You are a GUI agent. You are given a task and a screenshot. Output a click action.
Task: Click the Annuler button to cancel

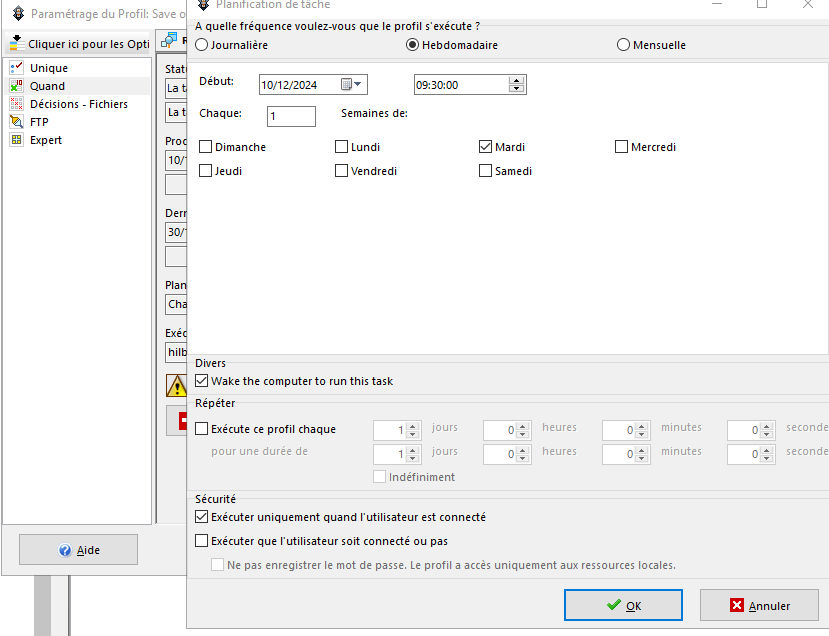pyautogui.click(x=759, y=605)
